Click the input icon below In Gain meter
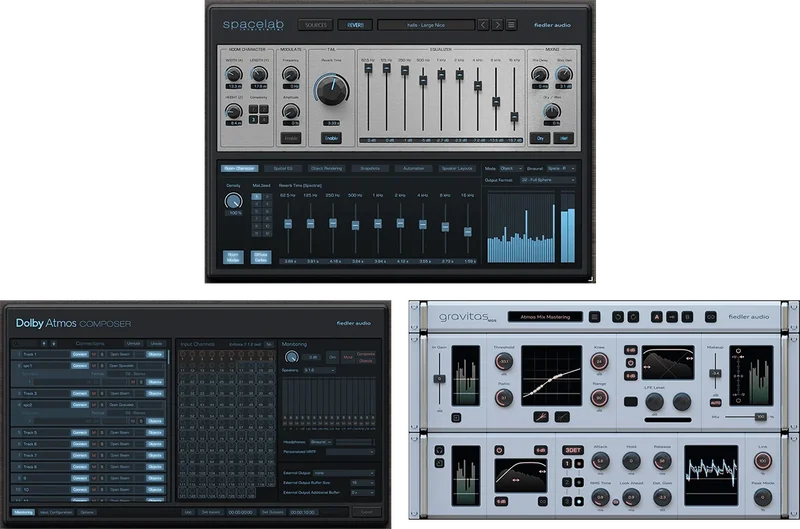 click(456, 417)
